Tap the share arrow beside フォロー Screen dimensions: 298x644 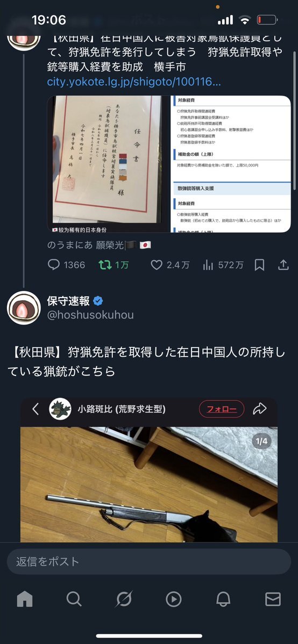click(260, 409)
